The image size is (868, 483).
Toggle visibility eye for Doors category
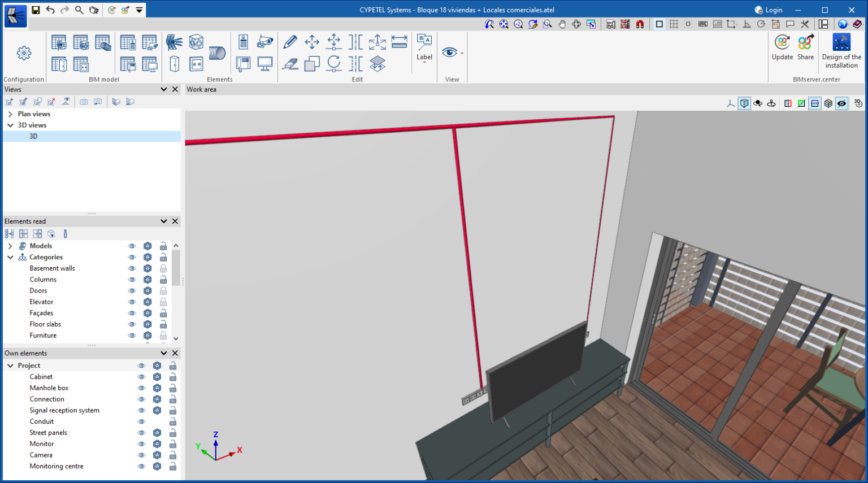point(132,291)
